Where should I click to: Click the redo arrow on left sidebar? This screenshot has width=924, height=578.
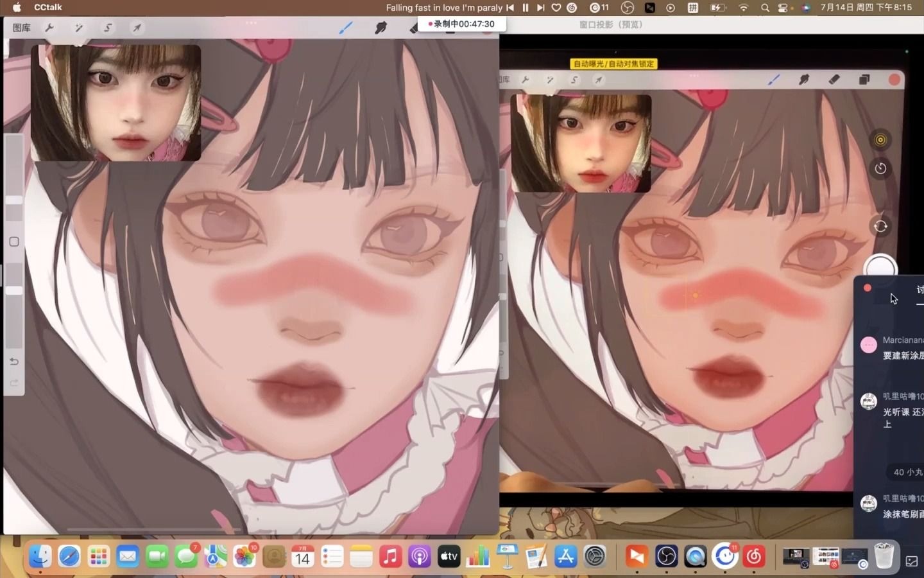pyautogui.click(x=14, y=383)
